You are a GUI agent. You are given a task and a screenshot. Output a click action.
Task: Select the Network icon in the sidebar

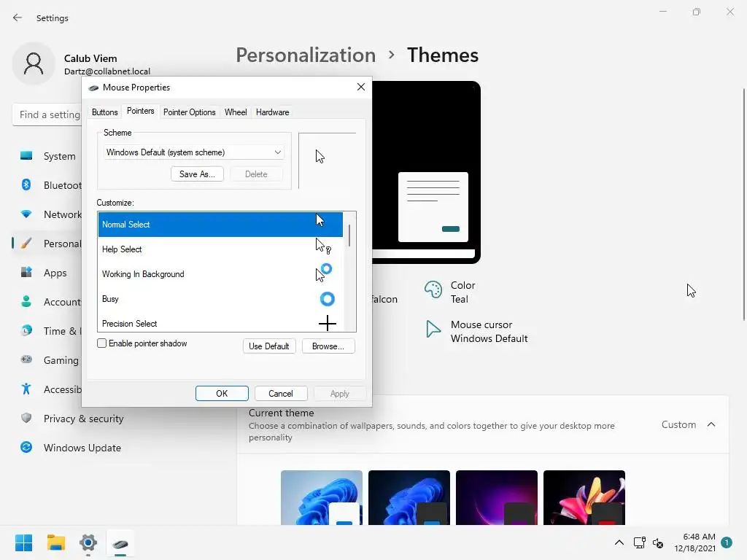(26, 214)
